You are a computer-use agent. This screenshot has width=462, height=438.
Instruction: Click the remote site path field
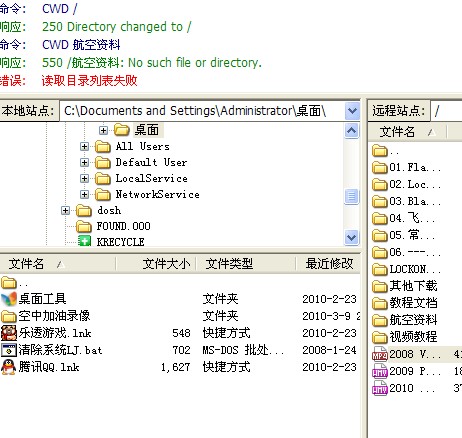(x=446, y=111)
